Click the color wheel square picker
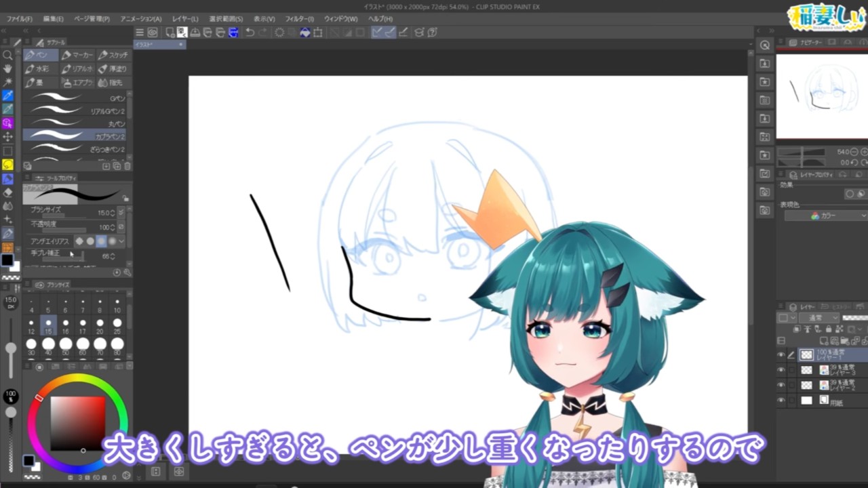This screenshot has height=488, width=868. (x=77, y=424)
